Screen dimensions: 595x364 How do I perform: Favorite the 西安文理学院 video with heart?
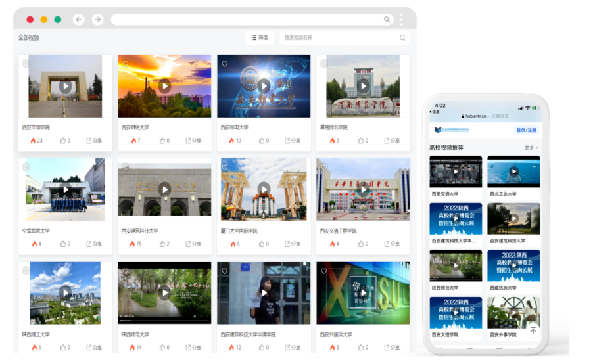[x=26, y=64]
